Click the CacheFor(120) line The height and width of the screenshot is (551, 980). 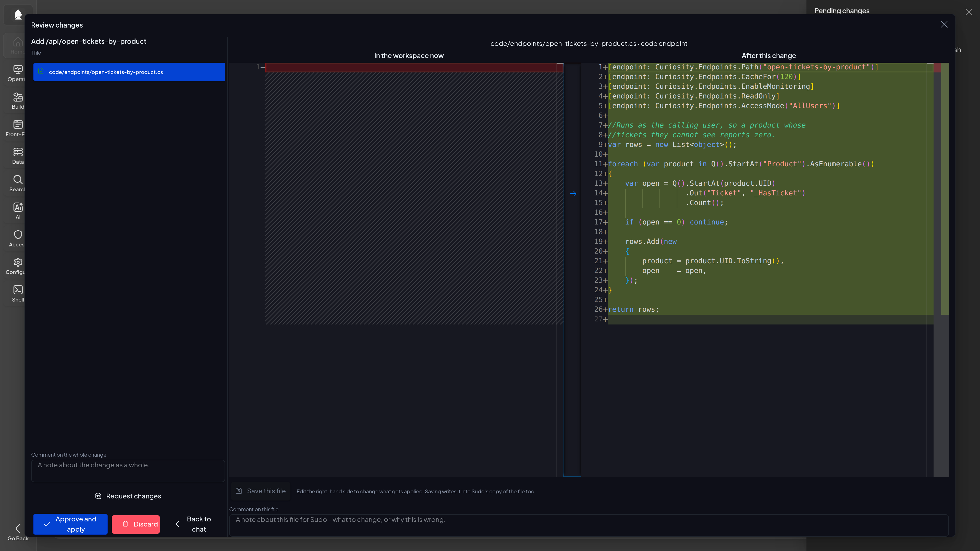coord(705,77)
